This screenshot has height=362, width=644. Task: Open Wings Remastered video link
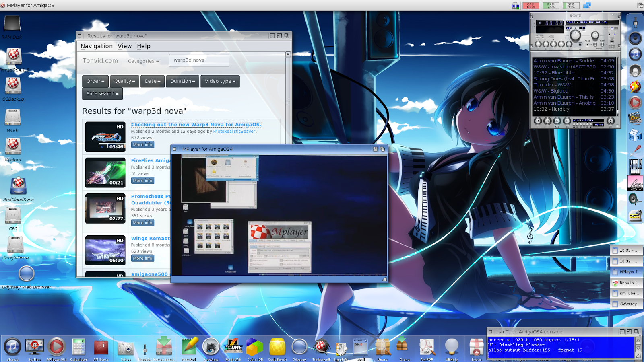coord(151,239)
